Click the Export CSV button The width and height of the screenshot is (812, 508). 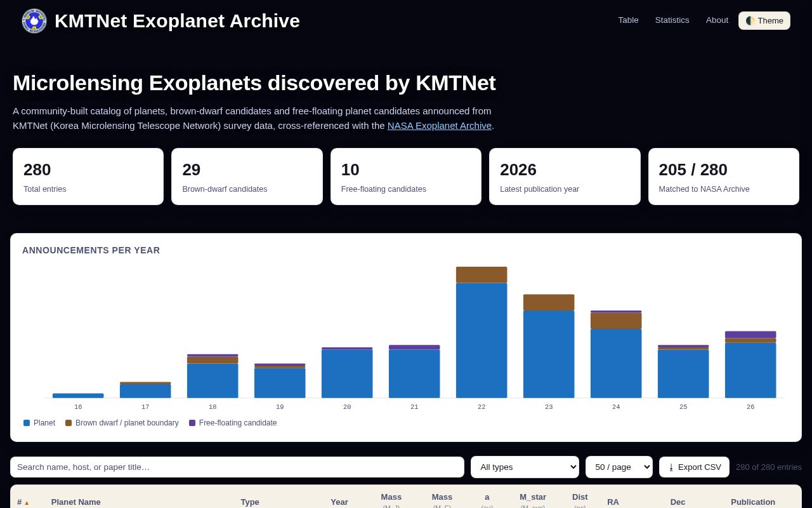[x=694, y=467]
